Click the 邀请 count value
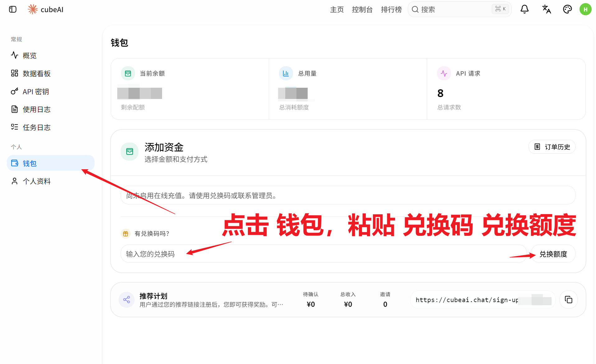This screenshot has height=364, width=596. point(385,304)
